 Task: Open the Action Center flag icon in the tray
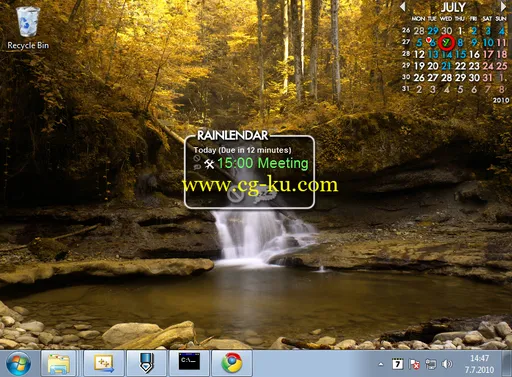414,364
